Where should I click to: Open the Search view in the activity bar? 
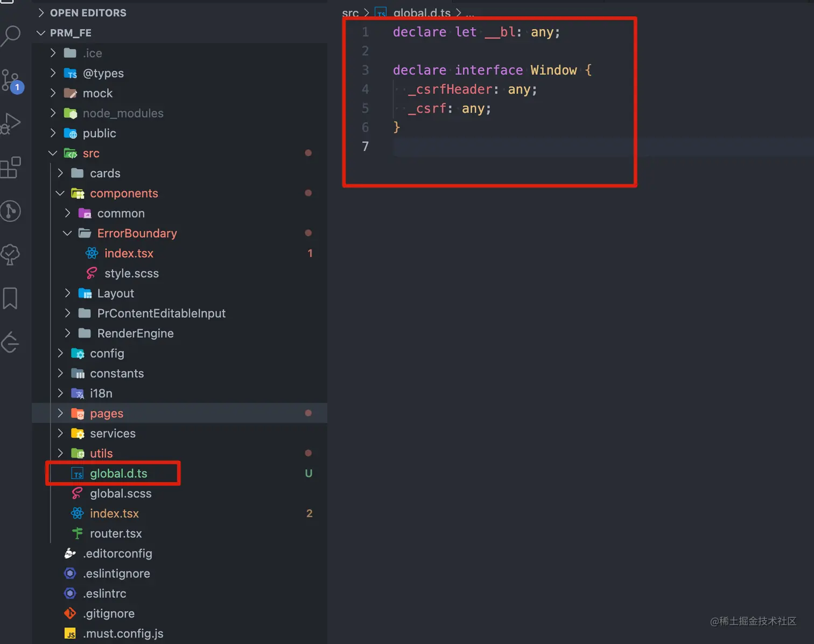coord(11,36)
